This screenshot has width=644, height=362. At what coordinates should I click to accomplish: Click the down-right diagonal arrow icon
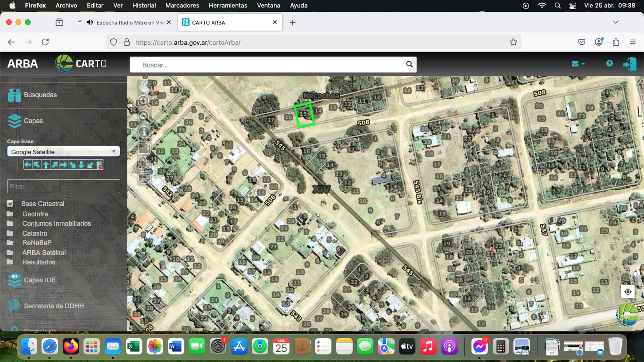73,165
